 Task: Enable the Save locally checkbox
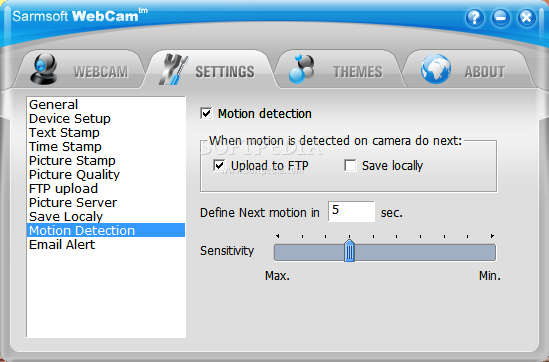[350, 165]
